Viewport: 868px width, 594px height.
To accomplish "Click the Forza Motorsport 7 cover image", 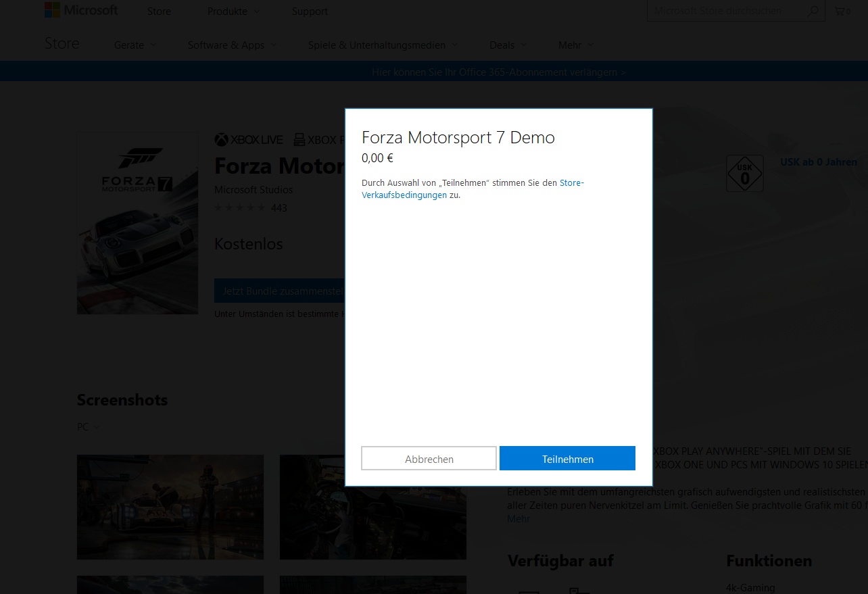I will point(137,222).
